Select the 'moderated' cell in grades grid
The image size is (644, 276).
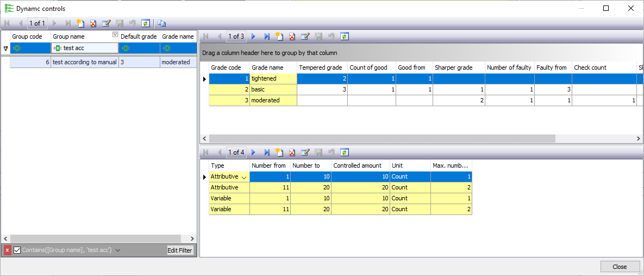point(273,100)
